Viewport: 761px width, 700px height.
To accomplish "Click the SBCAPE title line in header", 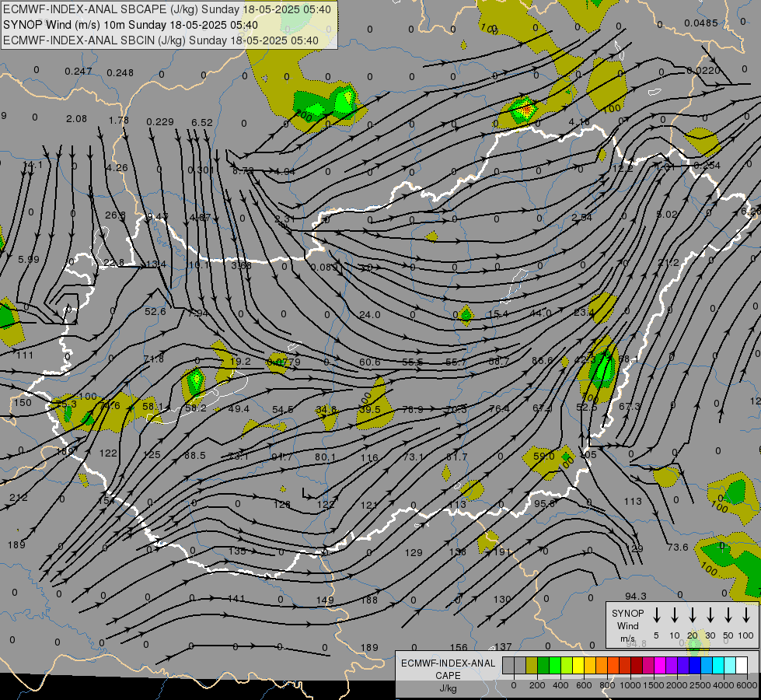I will click(167, 9).
